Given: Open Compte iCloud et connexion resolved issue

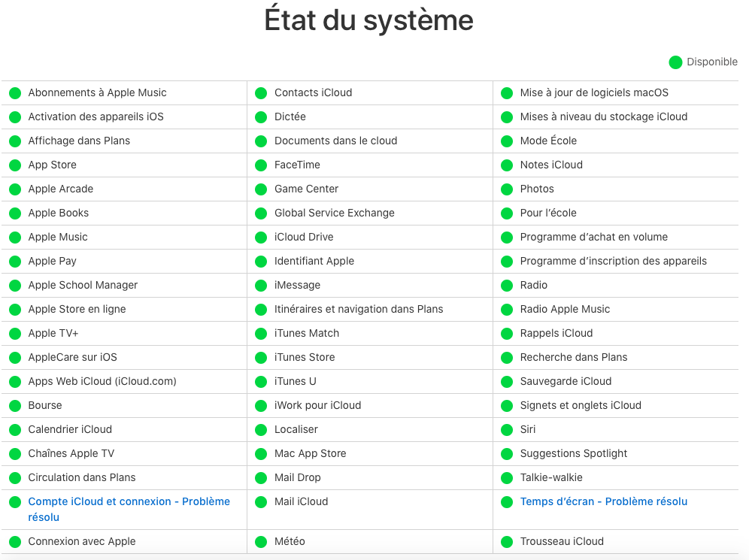Looking at the screenshot, I should pos(129,501).
